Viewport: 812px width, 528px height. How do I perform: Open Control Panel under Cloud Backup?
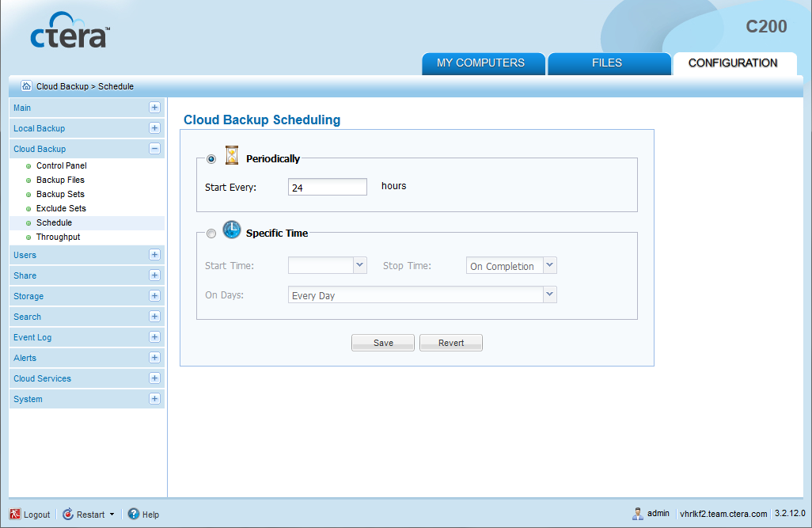pyautogui.click(x=62, y=165)
